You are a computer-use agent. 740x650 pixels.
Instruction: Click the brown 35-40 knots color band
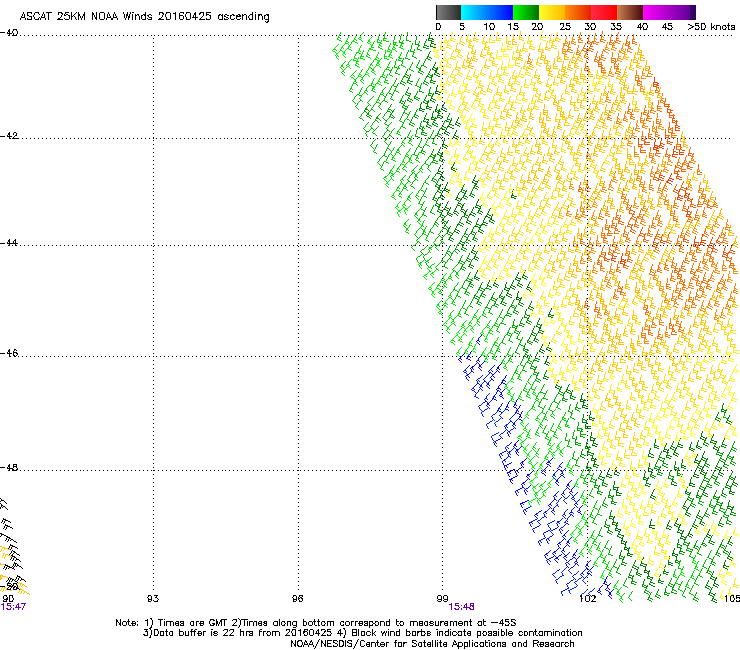pos(630,12)
